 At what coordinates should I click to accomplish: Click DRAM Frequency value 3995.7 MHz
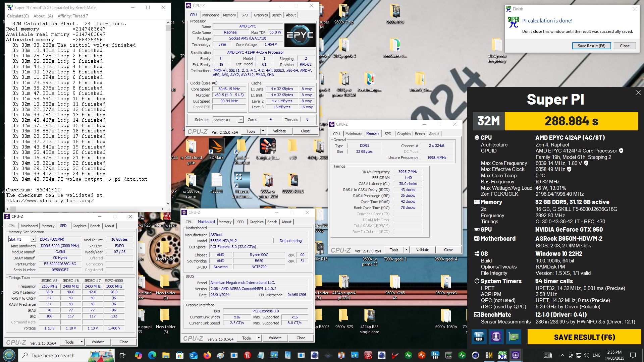point(408,172)
